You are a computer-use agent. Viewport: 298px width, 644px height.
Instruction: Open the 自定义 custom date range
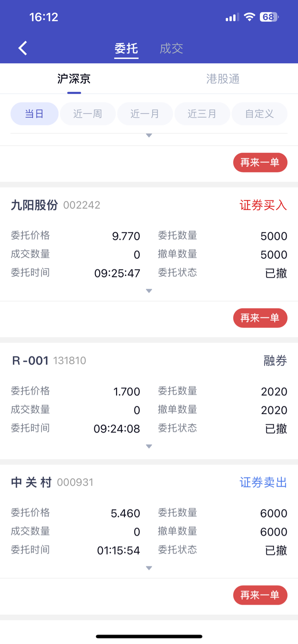tap(260, 114)
